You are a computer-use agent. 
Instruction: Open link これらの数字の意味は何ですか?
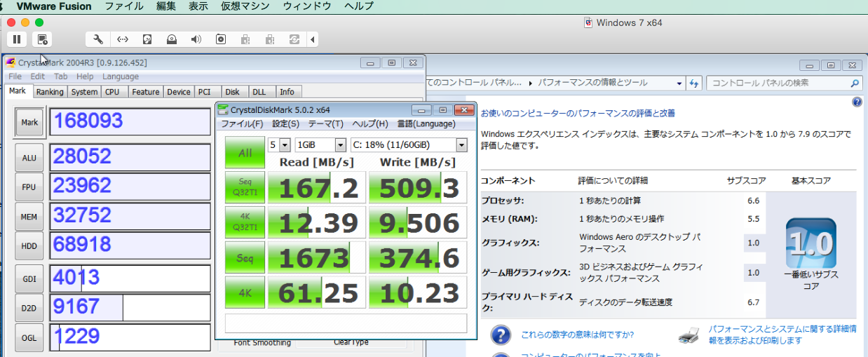[578, 335]
